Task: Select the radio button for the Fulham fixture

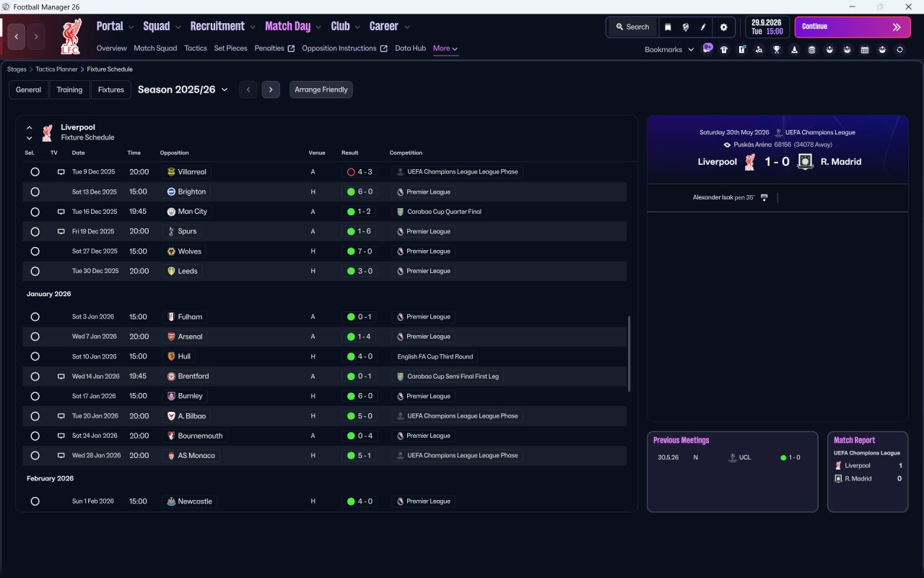Action: pos(35,316)
